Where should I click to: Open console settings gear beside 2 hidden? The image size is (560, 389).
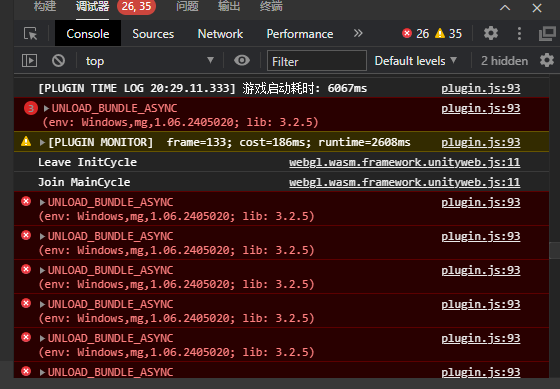point(547,60)
